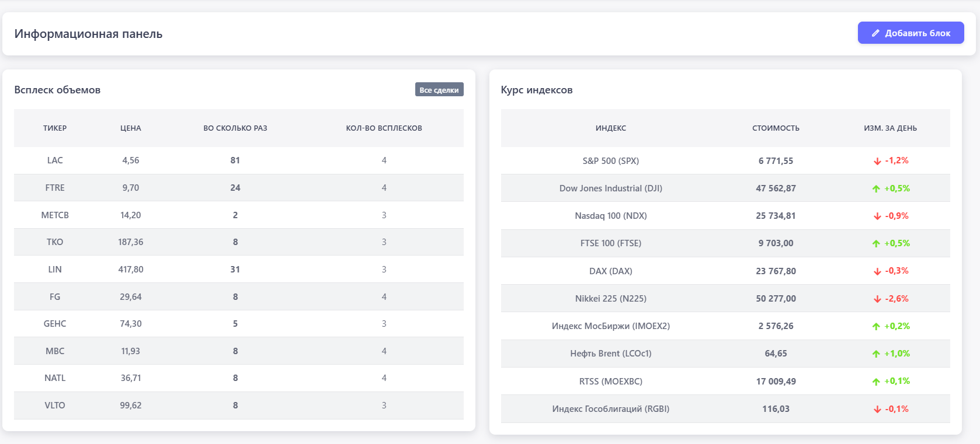Click red down arrow for Индекс Гособлигаций

tap(877, 410)
